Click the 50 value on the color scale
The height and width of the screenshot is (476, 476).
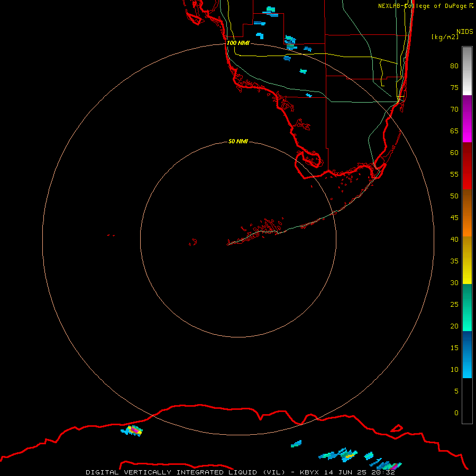tap(454, 196)
